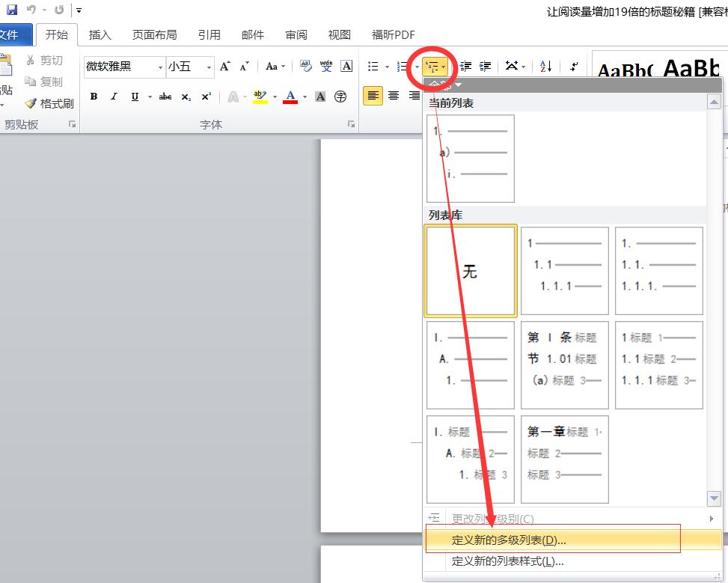
Task: Toggle center paragraph alignment
Action: click(393, 96)
